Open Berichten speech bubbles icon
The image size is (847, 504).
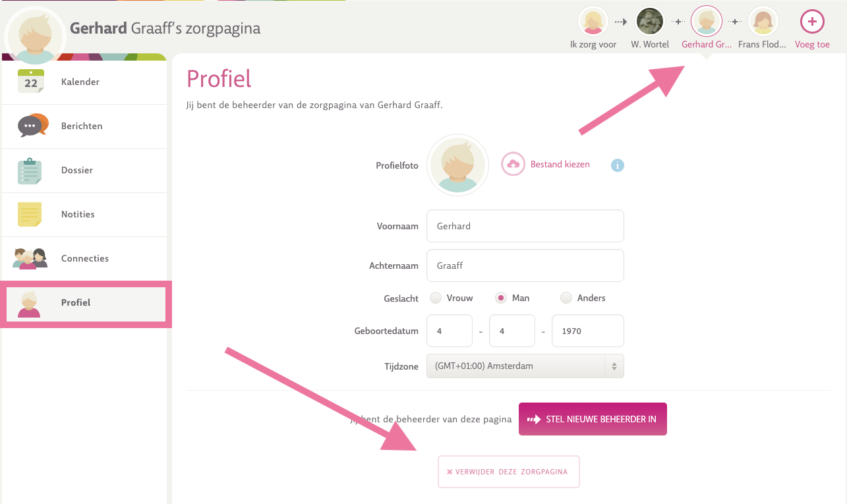33,125
